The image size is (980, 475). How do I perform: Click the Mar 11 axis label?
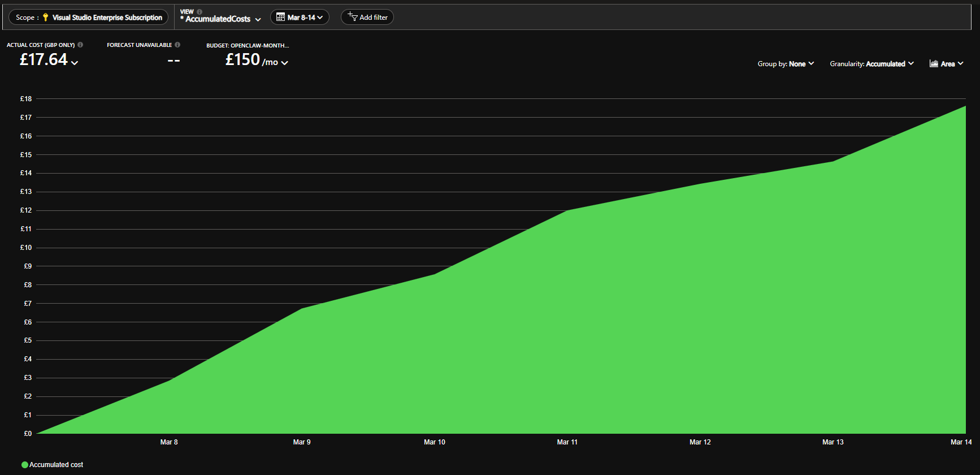(x=567, y=442)
